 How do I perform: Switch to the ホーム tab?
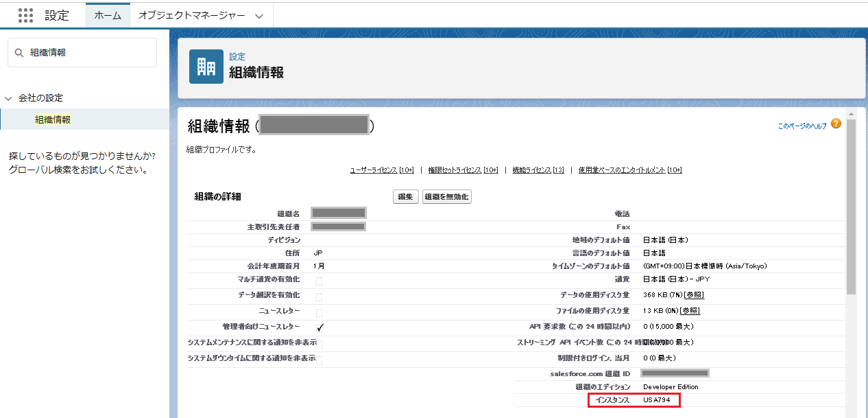click(107, 15)
